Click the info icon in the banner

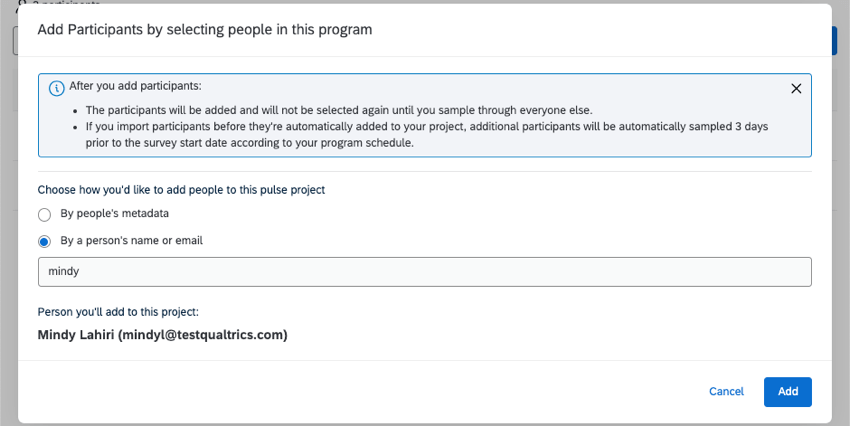pos(57,87)
